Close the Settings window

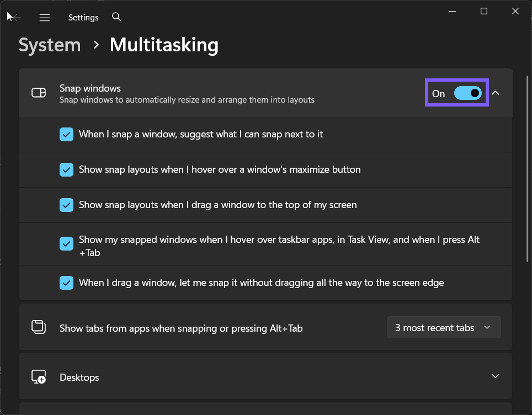[515, 11]
